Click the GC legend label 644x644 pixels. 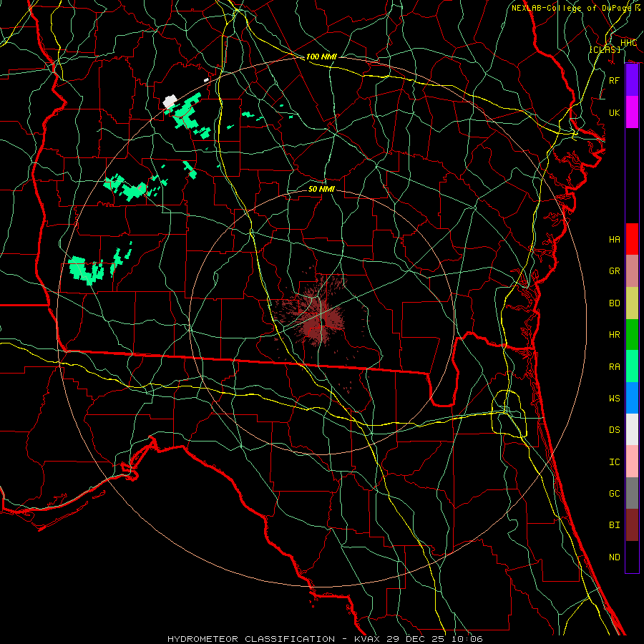pyautogui.click(x=615, y=494)
